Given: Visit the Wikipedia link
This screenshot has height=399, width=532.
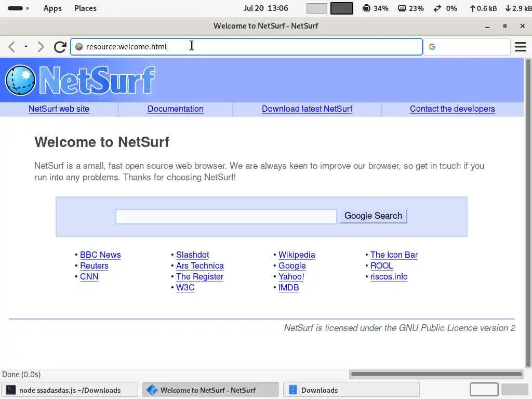Looking at the screenshot, I should [297, 255].
